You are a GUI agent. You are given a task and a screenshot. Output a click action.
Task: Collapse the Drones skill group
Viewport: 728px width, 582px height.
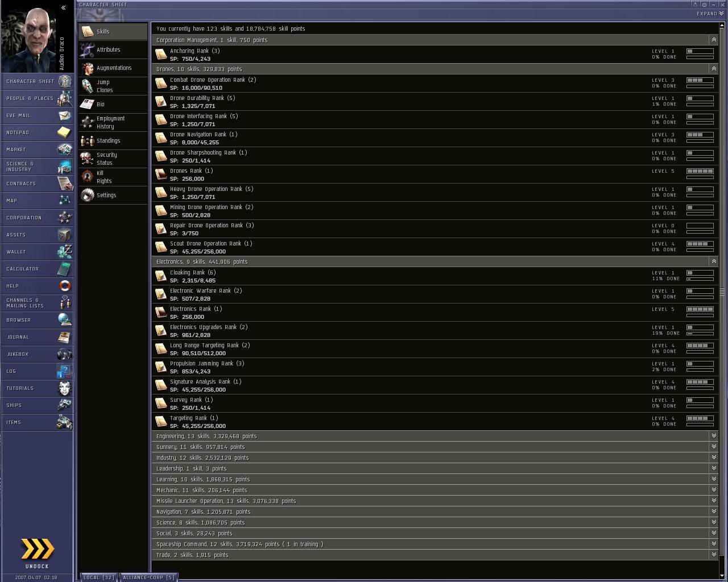coord(713,69)
